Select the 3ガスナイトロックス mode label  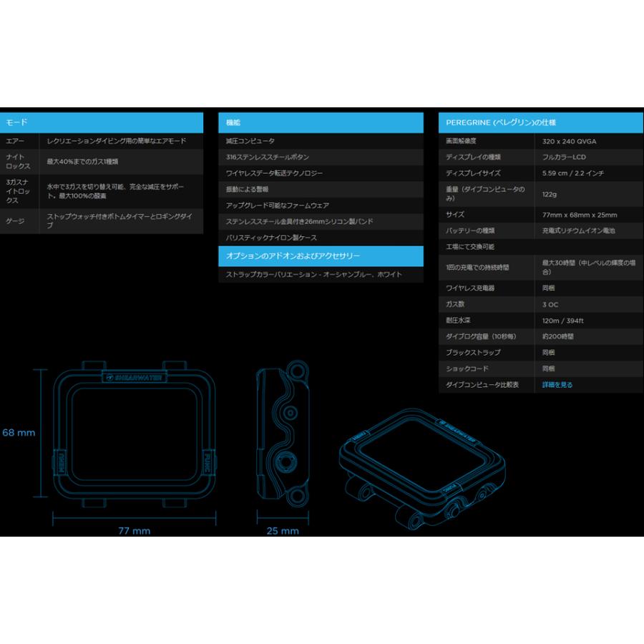click(18, 191)
